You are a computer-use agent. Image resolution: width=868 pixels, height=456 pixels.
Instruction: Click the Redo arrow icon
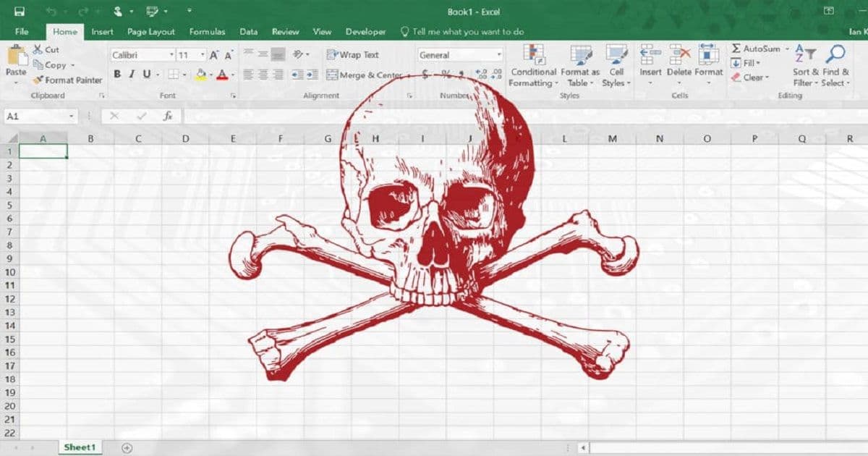(82, 12)
